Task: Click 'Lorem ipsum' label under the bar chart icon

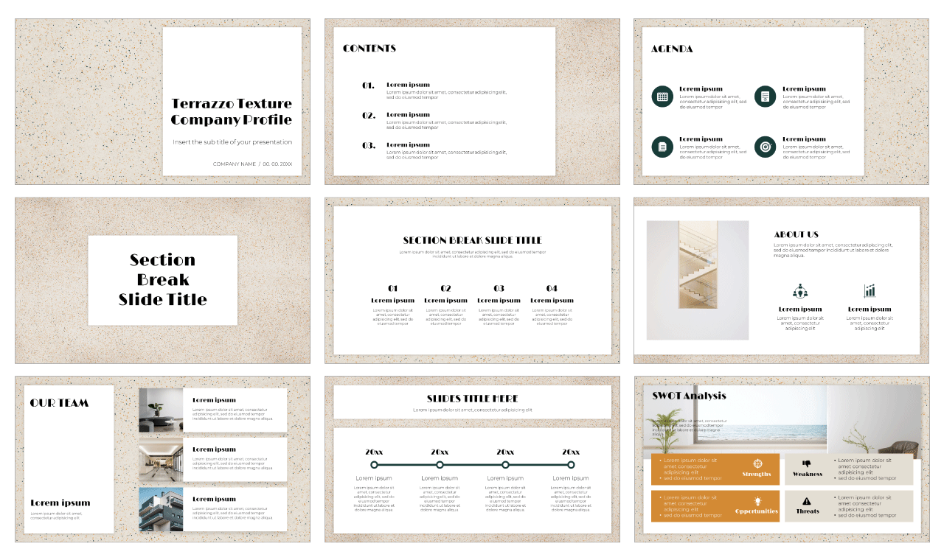Action: pos(870,309)
